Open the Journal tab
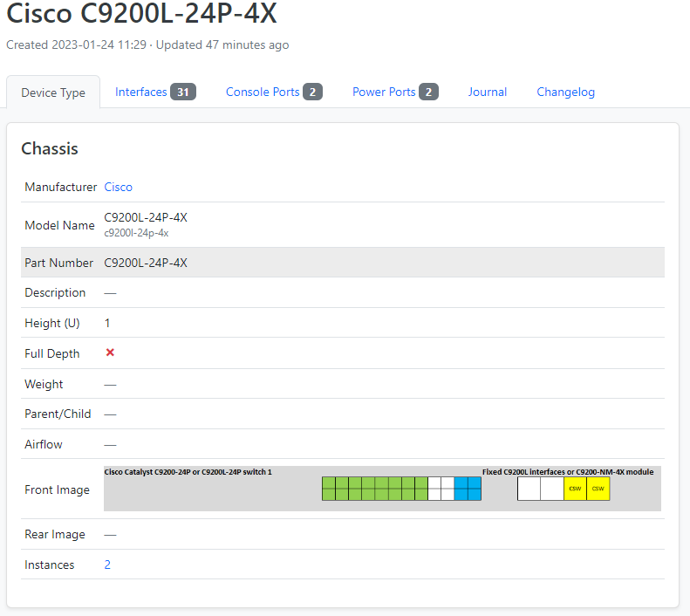The image size is (690, 616). (x=487, y=92)
